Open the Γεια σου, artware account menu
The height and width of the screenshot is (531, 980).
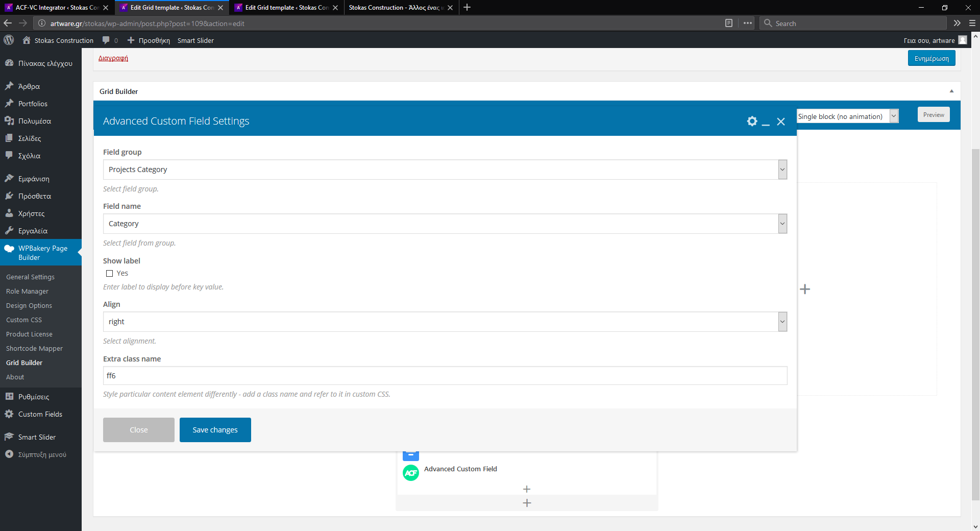click(935, 40)
